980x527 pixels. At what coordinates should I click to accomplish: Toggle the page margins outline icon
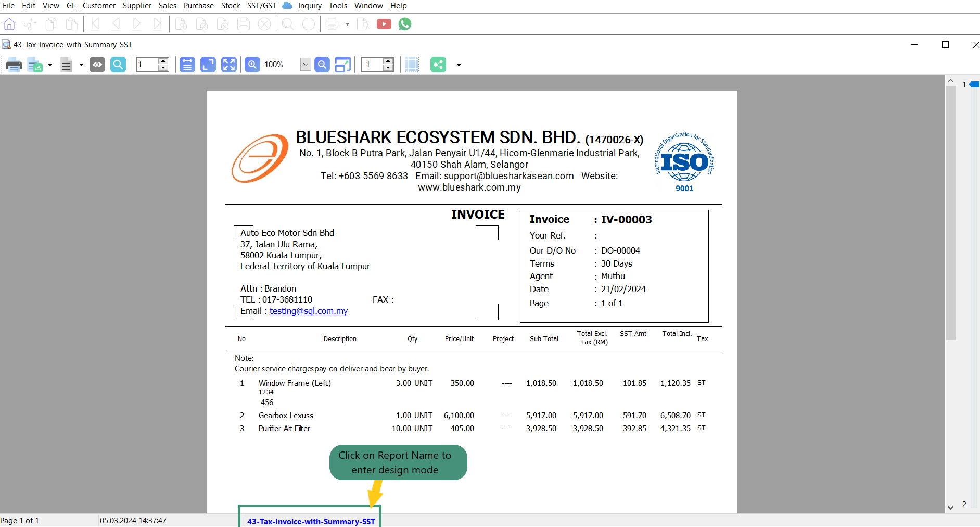(412, 65)
